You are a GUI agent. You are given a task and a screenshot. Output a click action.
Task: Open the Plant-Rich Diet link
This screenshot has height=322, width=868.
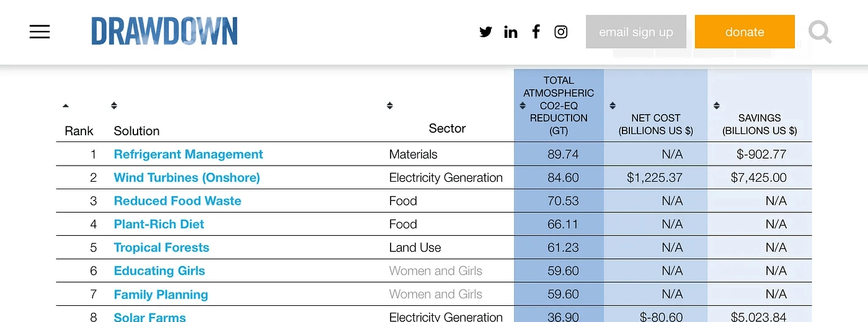159,224
